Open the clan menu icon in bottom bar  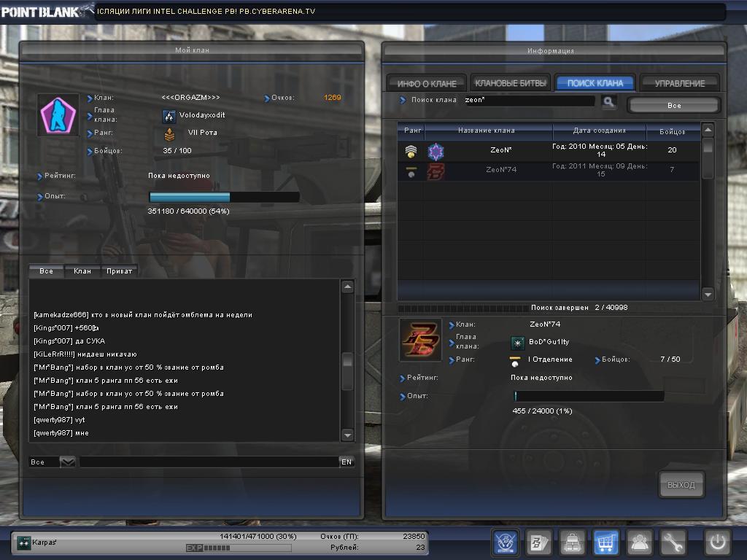(x=506, y=542)
